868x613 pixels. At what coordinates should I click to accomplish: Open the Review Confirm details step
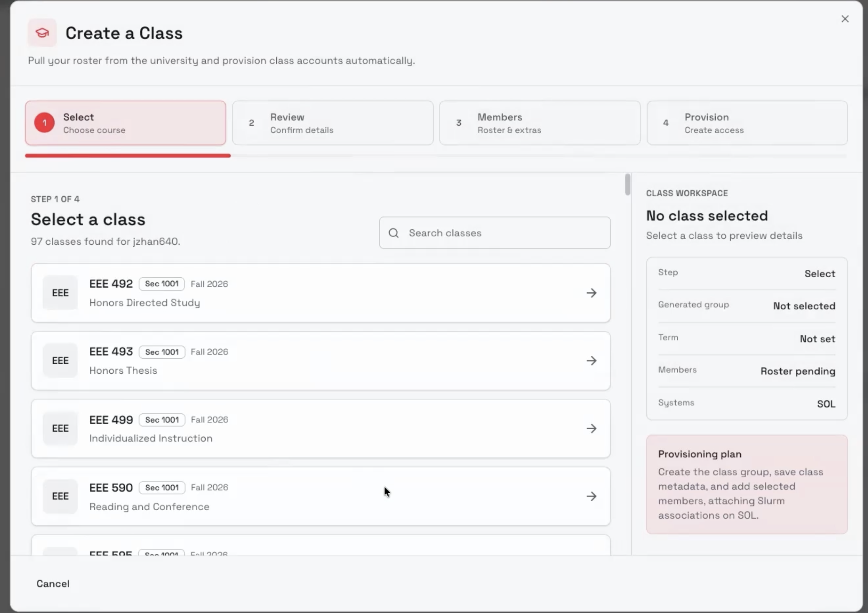tap(333, 123)
